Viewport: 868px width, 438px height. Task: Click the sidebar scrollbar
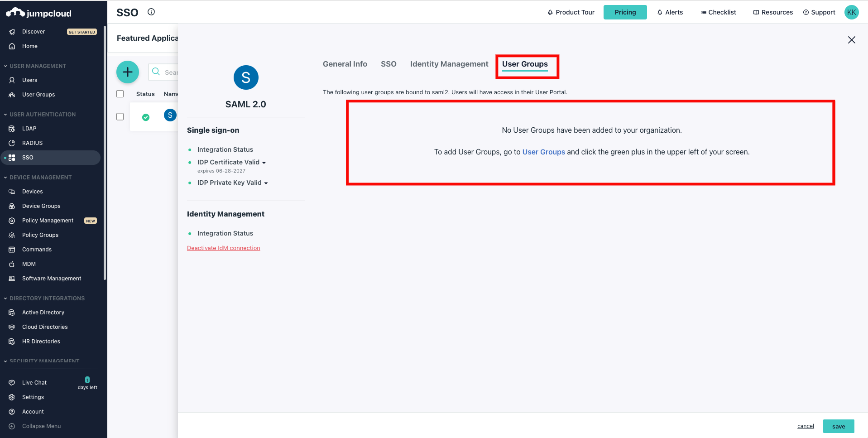(x=105, y=152)
